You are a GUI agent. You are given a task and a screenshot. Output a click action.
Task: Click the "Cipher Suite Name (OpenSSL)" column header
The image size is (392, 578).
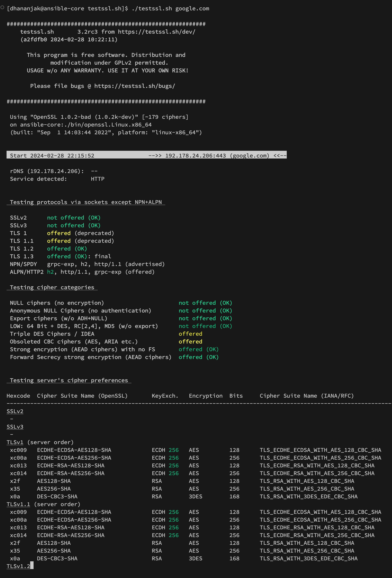[x=82, y=396]
